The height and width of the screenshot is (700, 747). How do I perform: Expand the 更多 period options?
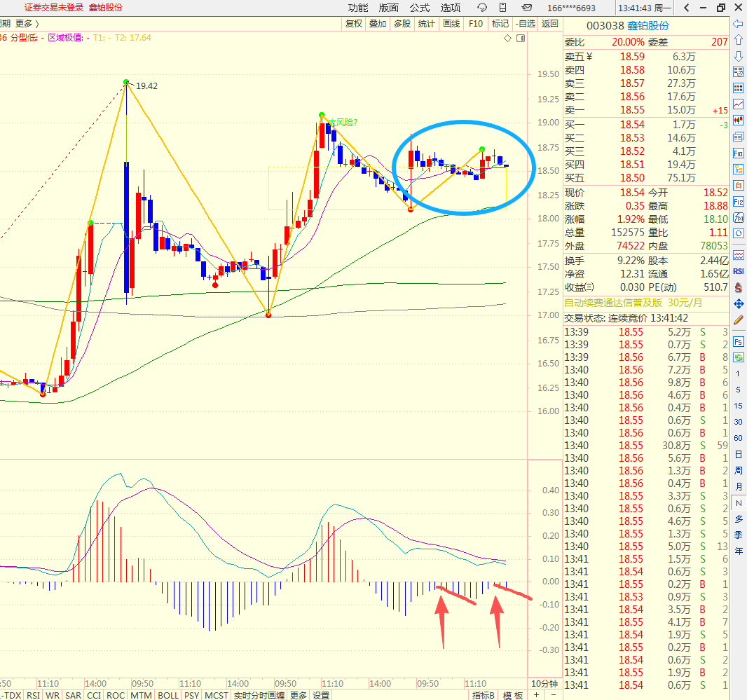coord(27,24)
